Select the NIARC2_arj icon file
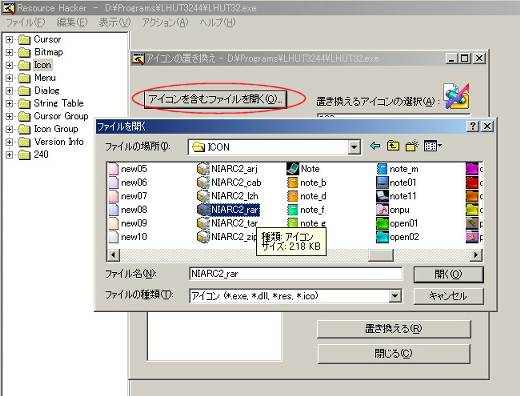The width and height of the screenshot is (520, 396). pyautogui.click(x=227, y=169)
